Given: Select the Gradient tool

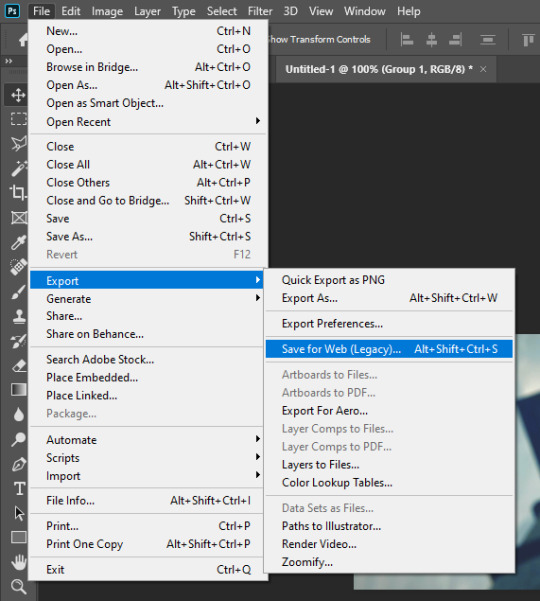Looking at the screenshot, I should (x=19, y=389).
